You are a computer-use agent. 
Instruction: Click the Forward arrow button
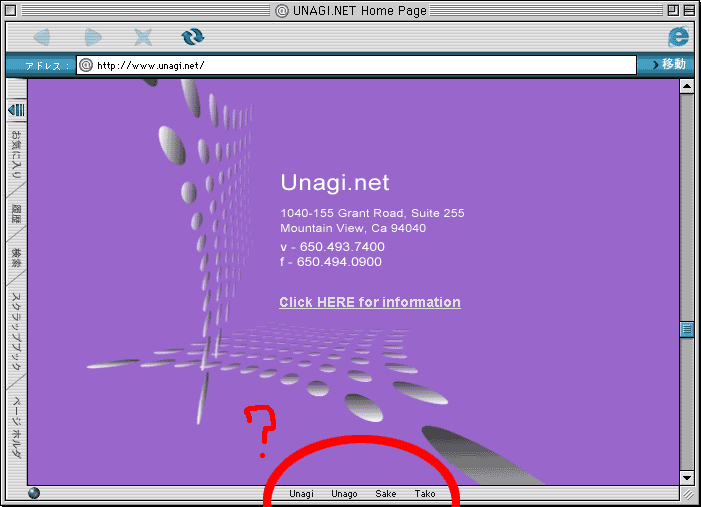[93, 37]
